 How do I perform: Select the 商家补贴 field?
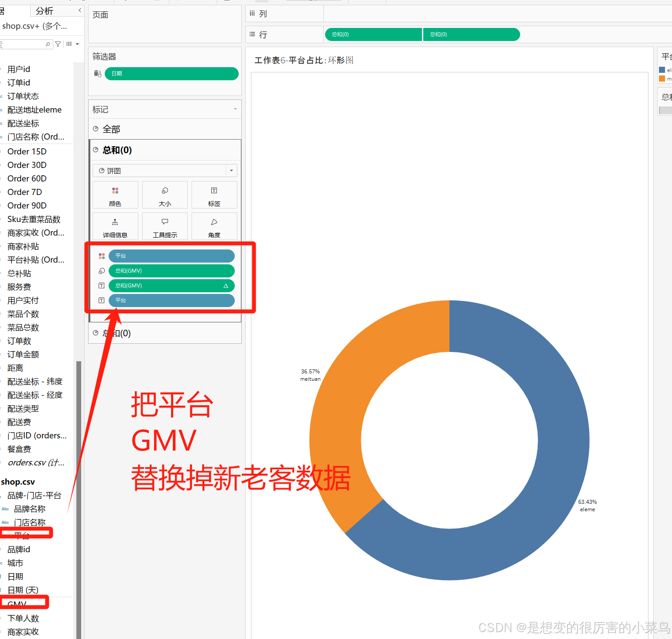point(23,246)
